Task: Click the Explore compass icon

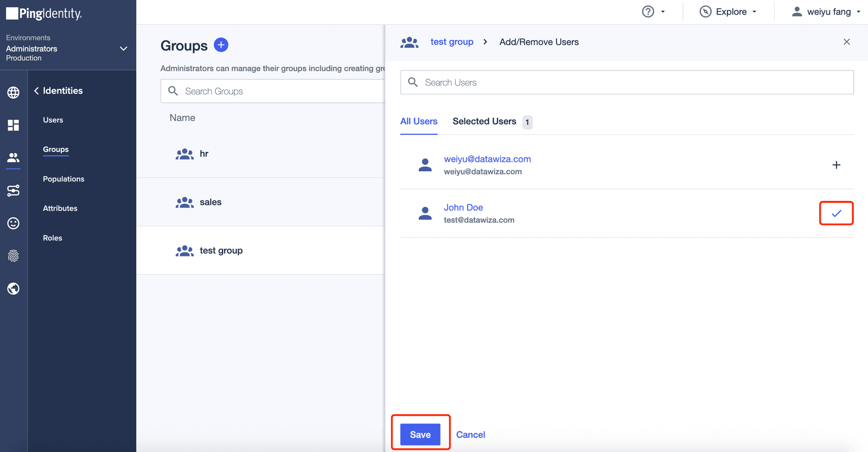Action: (705, 11)
